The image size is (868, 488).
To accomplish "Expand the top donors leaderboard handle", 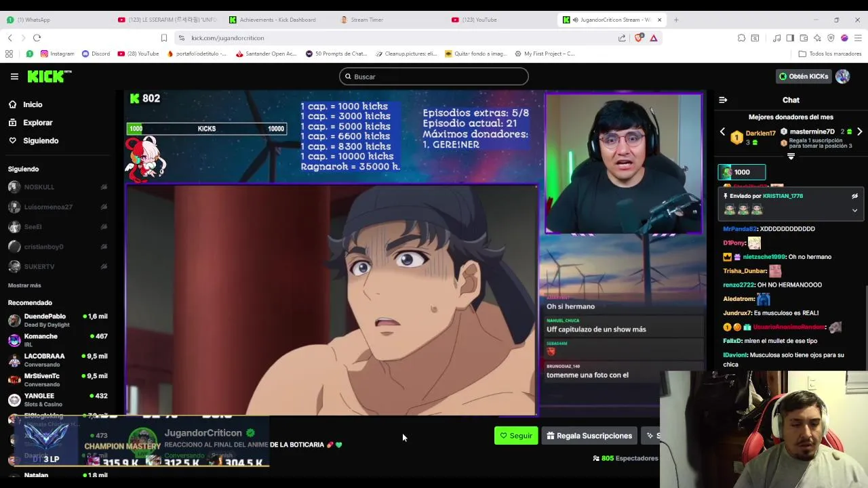I will [x=791, y=156].
